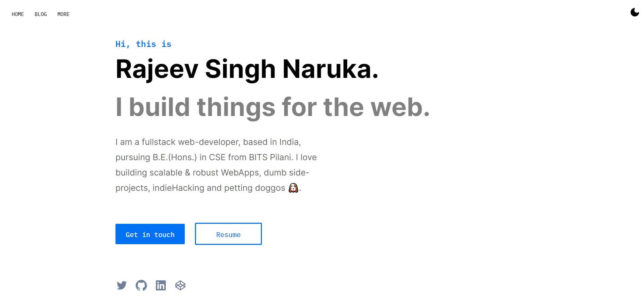Viewport: 644px width, 301px height.
Task: Select the Twitter bird glyph in footer
Action: point(122,285)
